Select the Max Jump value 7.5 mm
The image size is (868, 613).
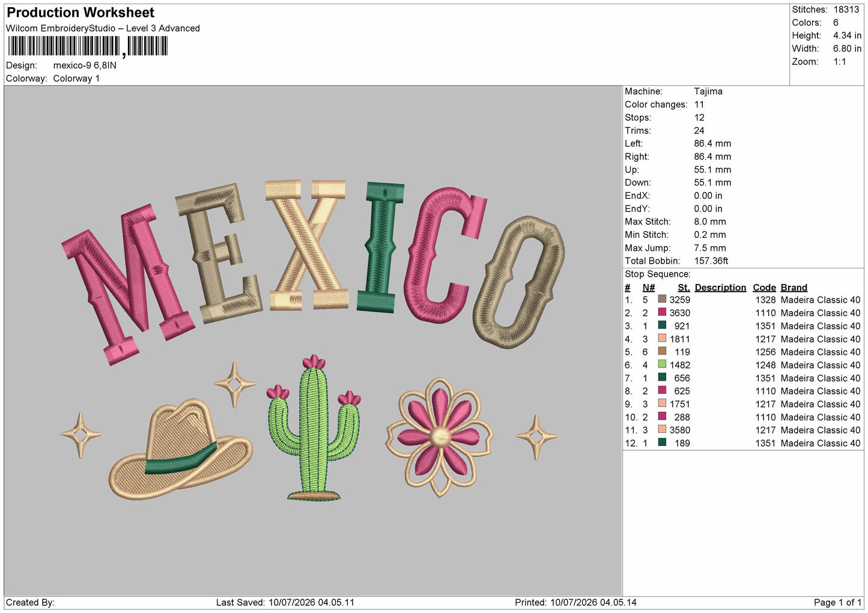[x=710, y=248]
